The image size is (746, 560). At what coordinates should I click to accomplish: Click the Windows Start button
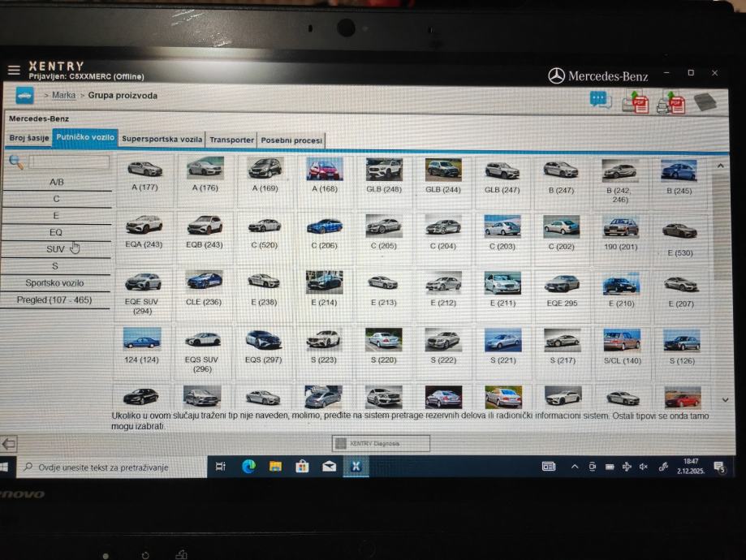pyautogui.click(x=4, y=467)
